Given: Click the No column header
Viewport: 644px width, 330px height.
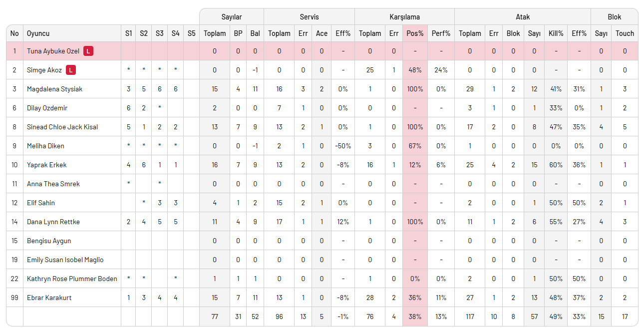Looking at the screenshot, I should (x=14, y=33).
